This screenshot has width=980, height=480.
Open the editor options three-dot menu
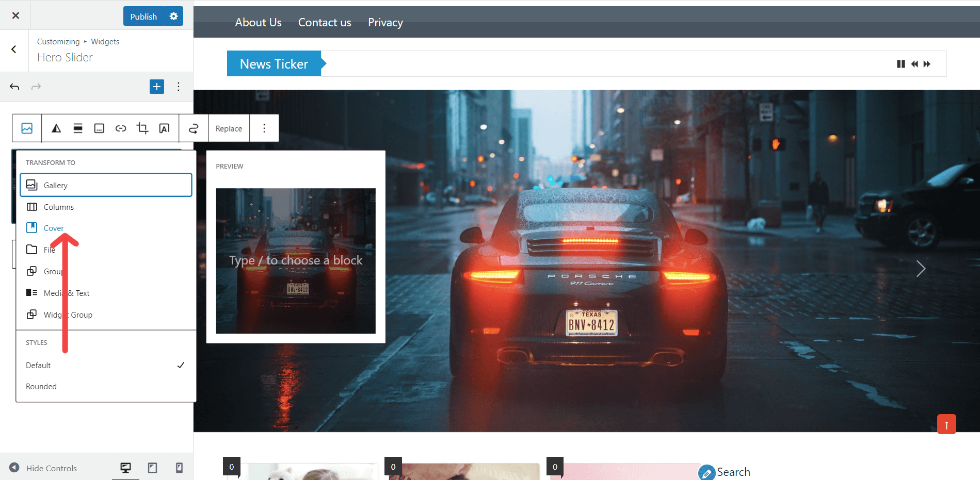179,87
